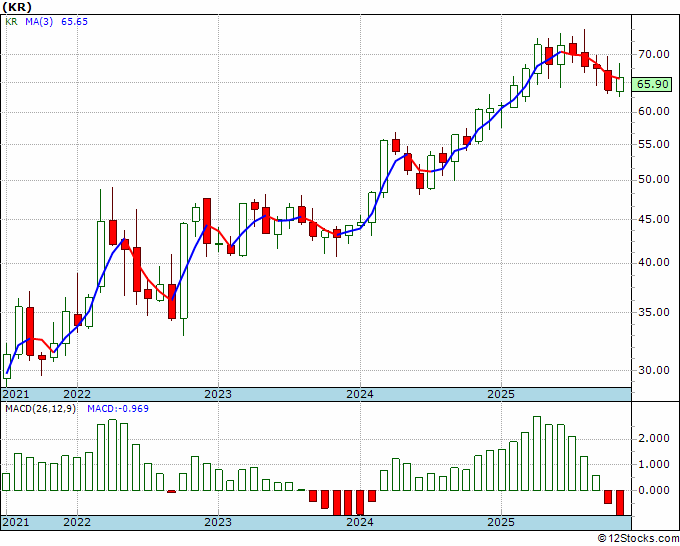680x546 pixels.
Task: Click 2023 on the price chart timeline
Action: coord(218,394)
